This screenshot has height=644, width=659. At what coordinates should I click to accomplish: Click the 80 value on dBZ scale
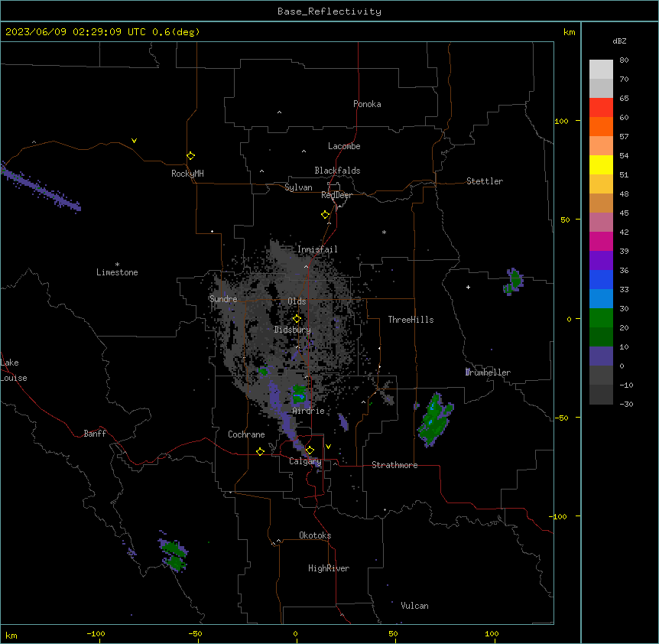[x=624, y=60]
